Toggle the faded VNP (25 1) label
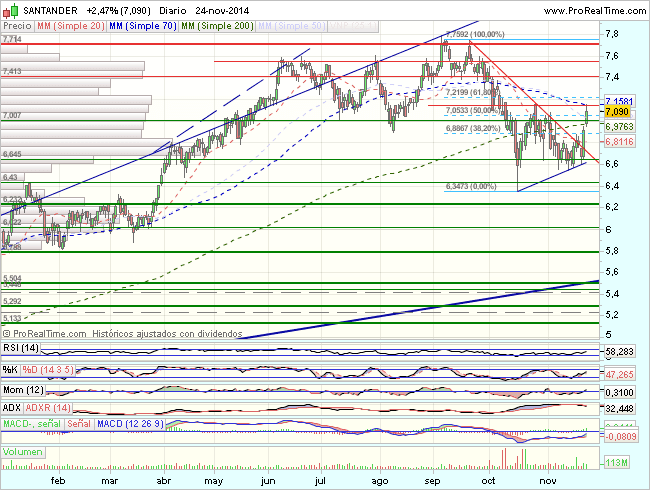This screenshot has height=490, width=650. (x=353, y=26)
